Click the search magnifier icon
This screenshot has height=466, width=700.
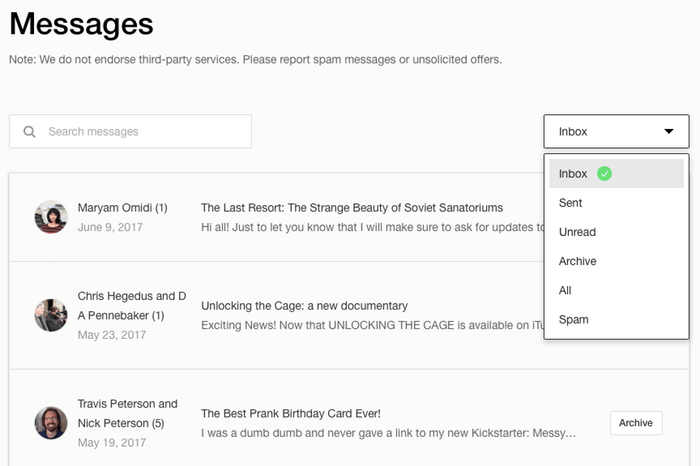(x=30, y=132)
